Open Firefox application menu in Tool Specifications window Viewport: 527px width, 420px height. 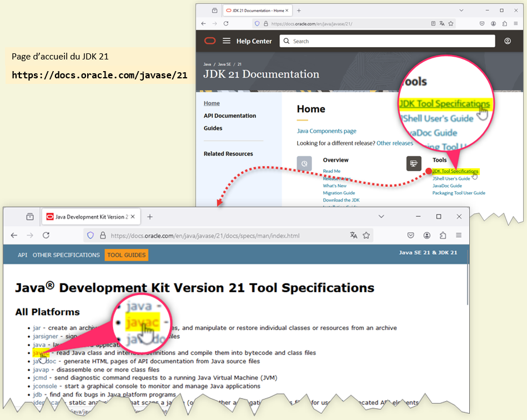[459, 236]
